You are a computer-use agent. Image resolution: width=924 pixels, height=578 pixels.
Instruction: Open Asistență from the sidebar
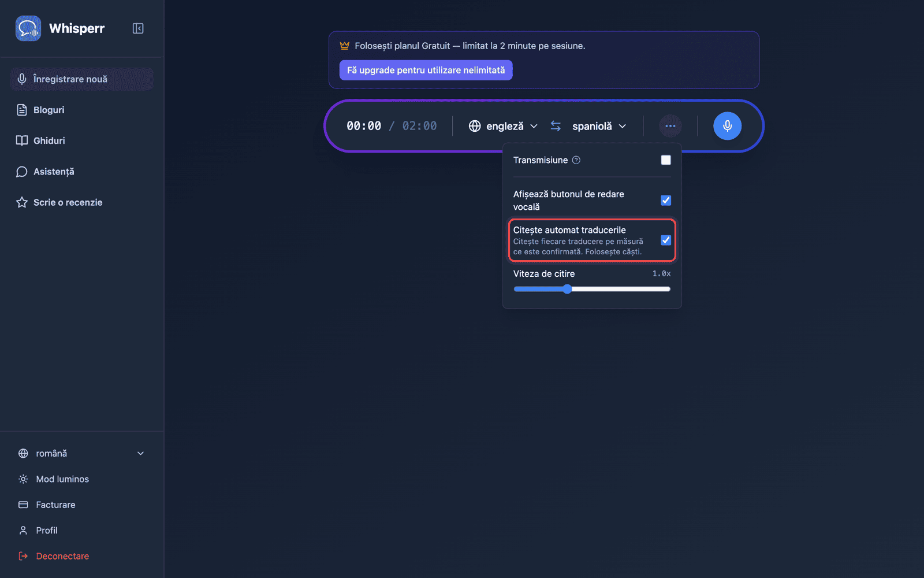click(x=81, y=172)
